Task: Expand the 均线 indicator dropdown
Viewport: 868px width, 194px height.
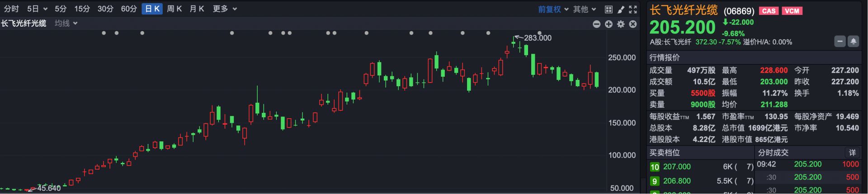Action: click(66, 23)
